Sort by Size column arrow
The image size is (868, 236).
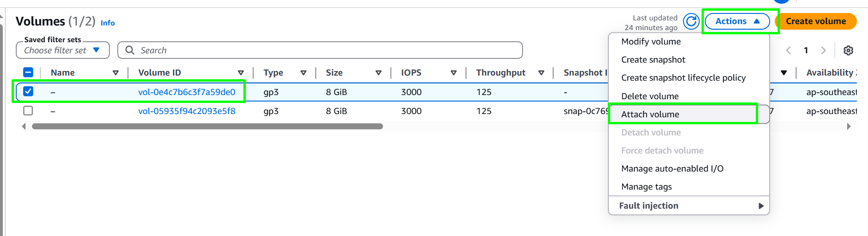click(x=378, y=73)
